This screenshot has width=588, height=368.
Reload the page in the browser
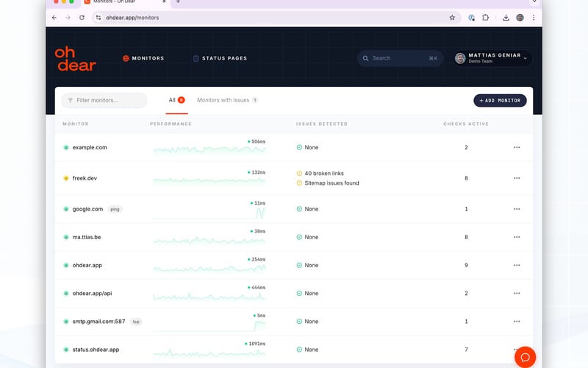(82, 18)
